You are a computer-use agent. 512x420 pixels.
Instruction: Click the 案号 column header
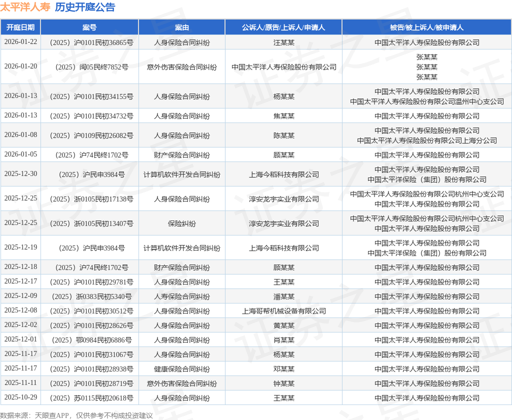[90, 27]
